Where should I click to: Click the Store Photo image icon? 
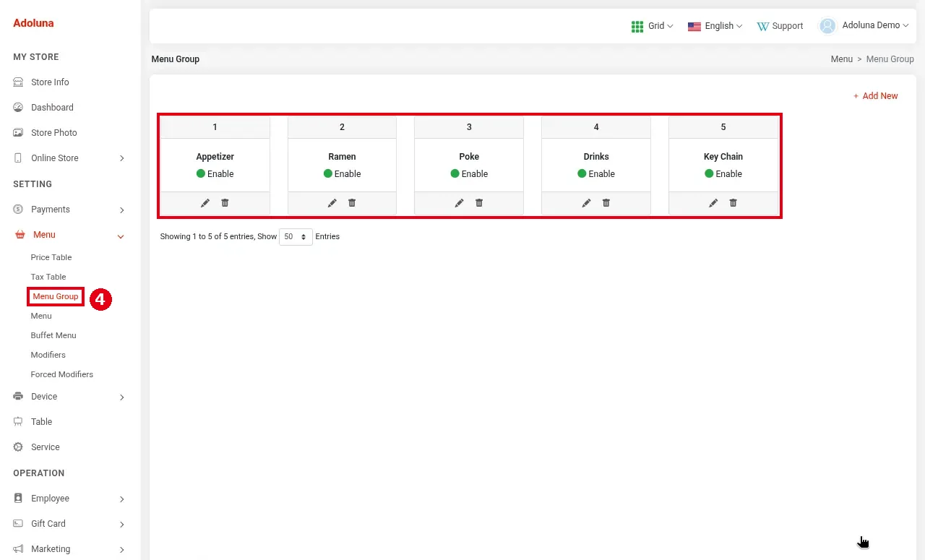coord(18,133)
